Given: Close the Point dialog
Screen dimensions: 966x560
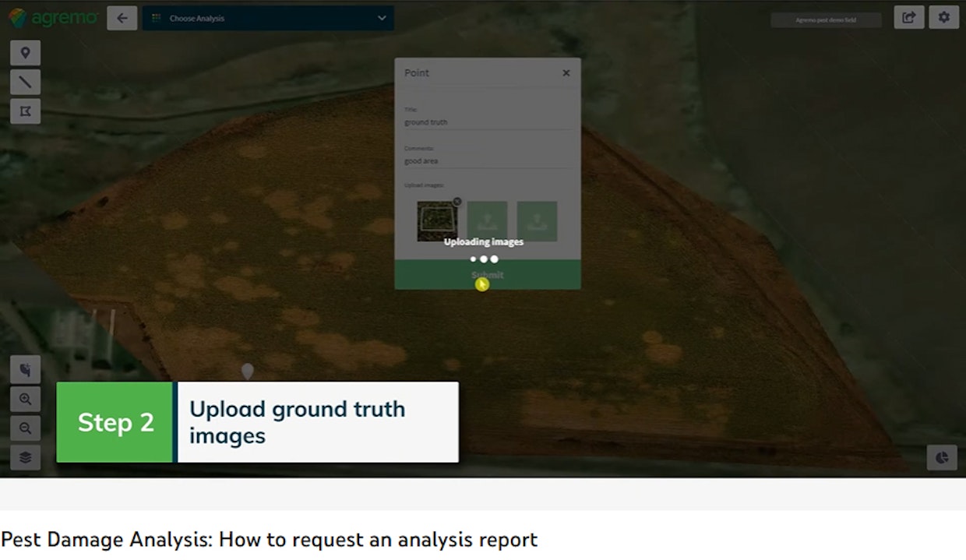Looking at the screenshot, I should point(566,72).
